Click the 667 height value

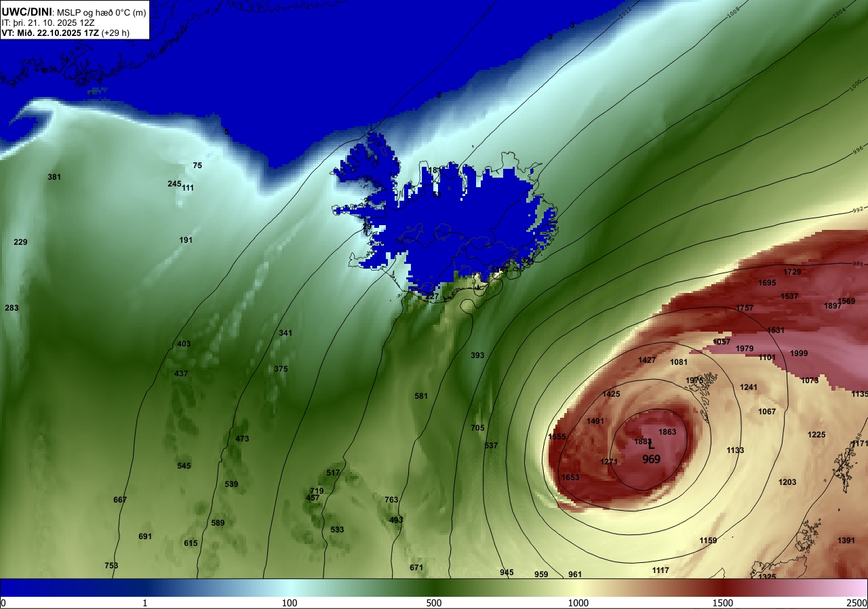pyautogui.click(x=120, y=500)
